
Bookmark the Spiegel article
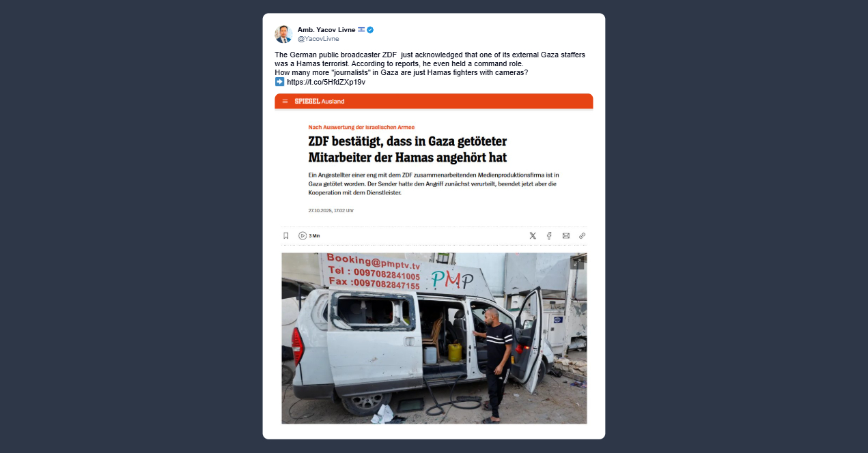286,235
